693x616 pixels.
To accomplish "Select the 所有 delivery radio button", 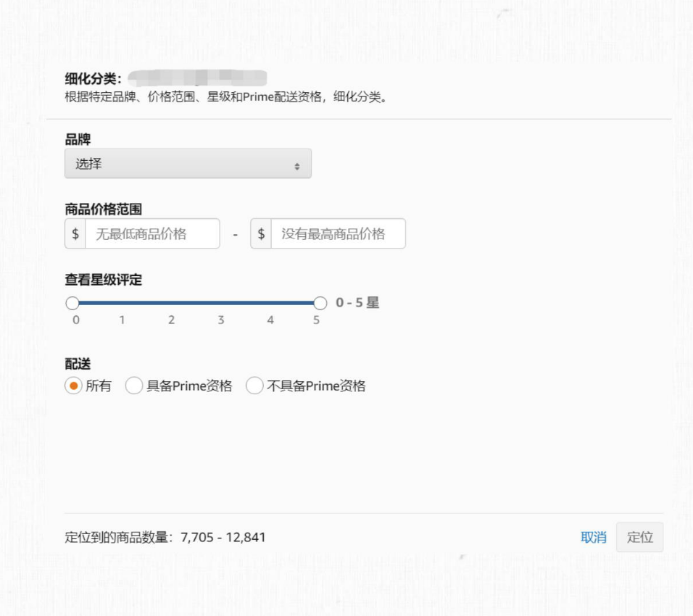I will coord(72,386).
